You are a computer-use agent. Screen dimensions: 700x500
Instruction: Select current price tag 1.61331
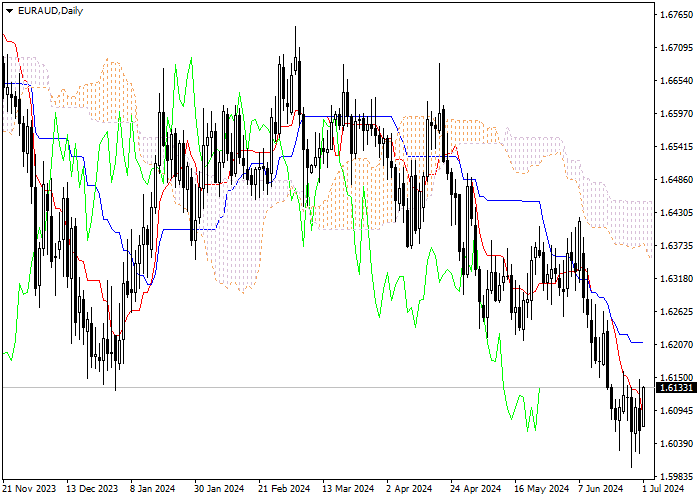[x=677, y=388]
